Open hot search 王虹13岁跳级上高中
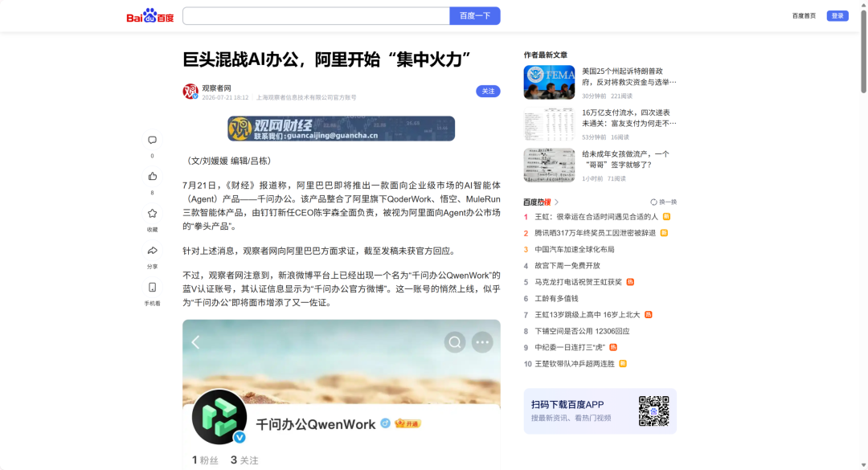The height and width of the screenshot is (470, 868). (588, 314)
